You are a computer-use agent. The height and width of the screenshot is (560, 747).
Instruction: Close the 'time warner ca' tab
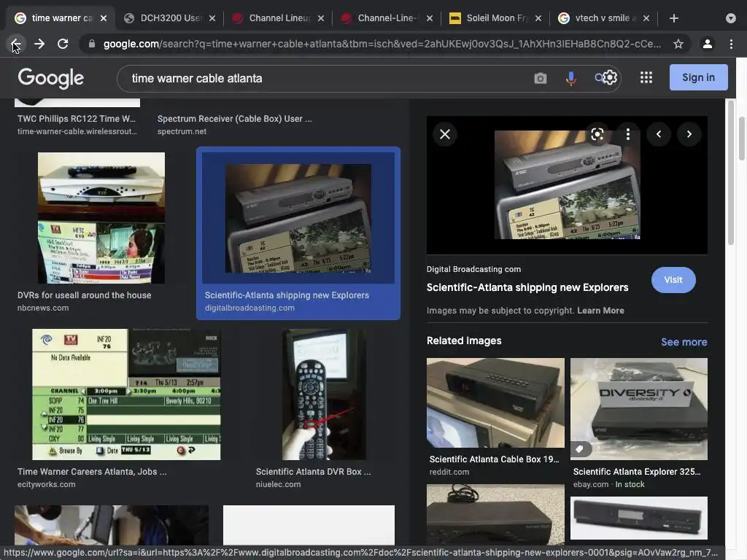104,18
